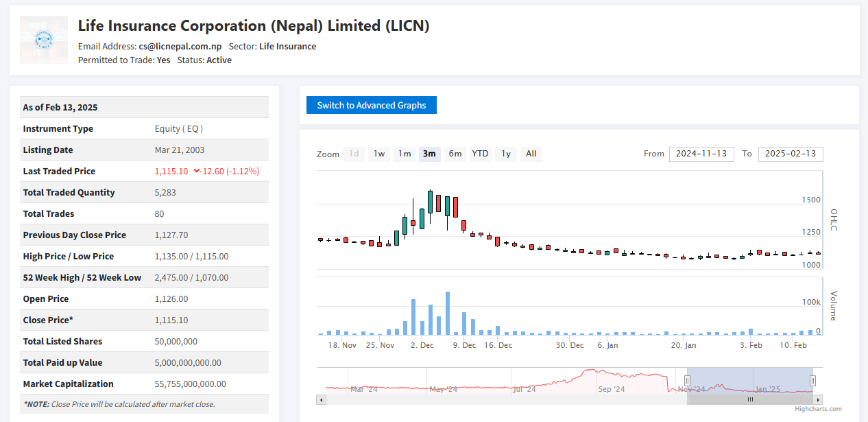The image size is (868, 422).
Task: Click the tallest blue volume bar
Action: (x=448, y=314)
